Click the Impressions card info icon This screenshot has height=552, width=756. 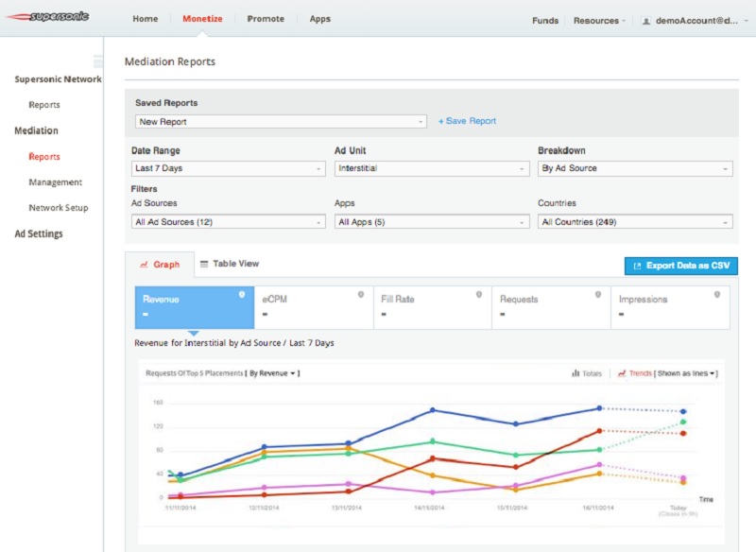[x=717, y=295]
